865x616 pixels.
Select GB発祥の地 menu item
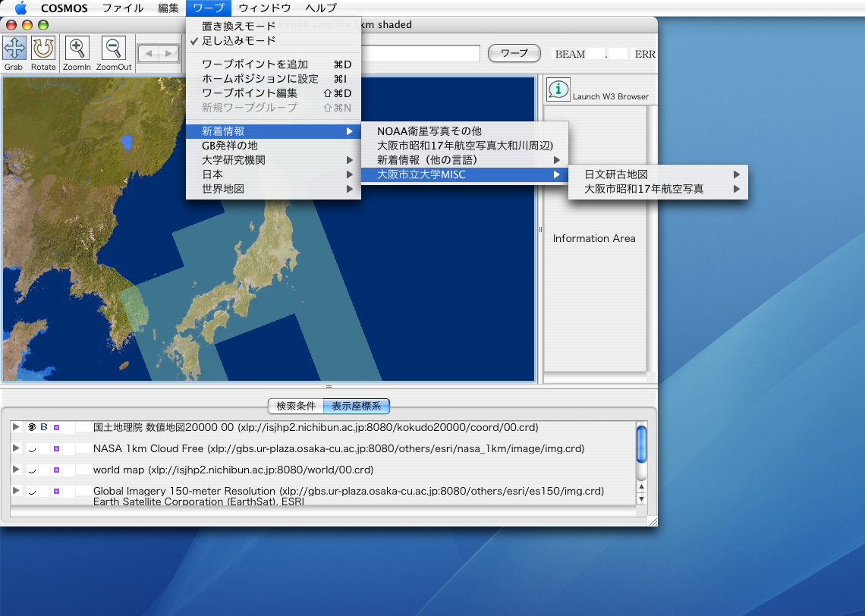click(274, 146)
